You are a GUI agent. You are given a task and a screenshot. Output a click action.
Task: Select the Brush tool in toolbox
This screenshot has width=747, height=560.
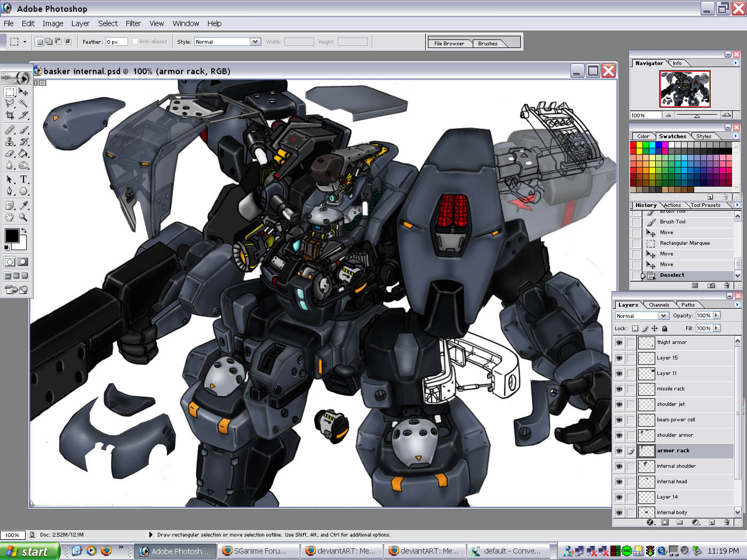23,130
